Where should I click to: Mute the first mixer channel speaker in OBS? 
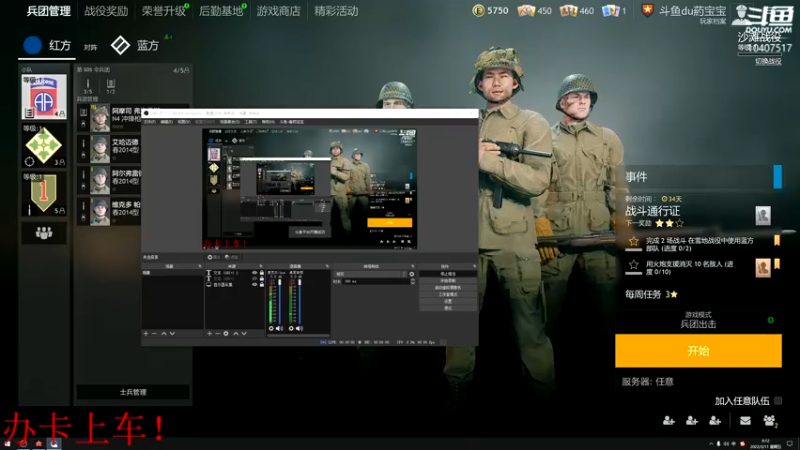[x=279, y=329]
